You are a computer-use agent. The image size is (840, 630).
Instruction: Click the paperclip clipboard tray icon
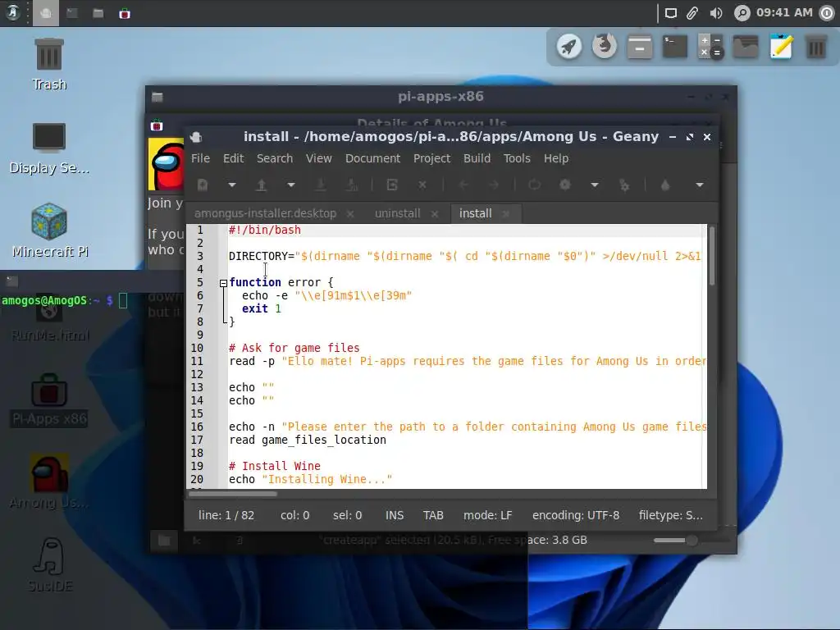click(x=692, y=13)
